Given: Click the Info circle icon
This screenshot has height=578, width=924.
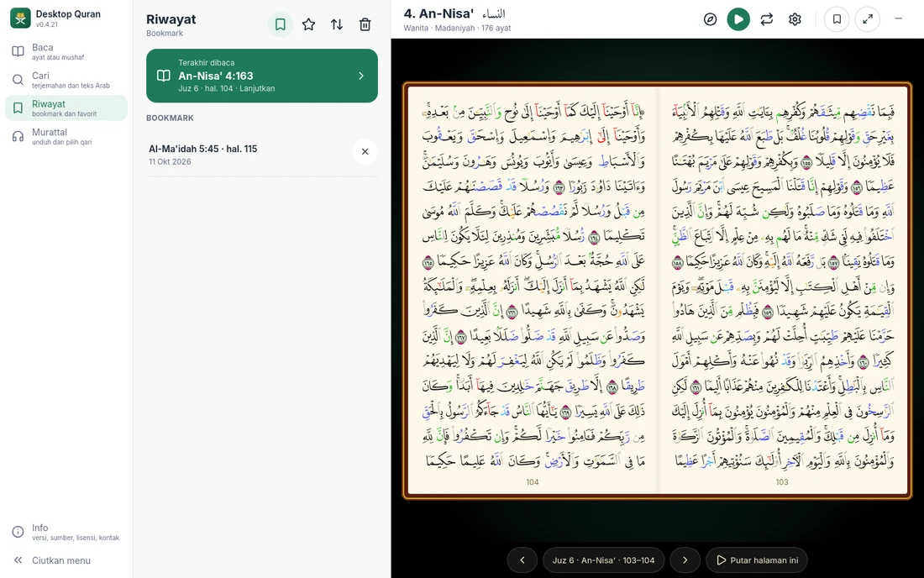Looking at the screenshot, I should 18,532.
